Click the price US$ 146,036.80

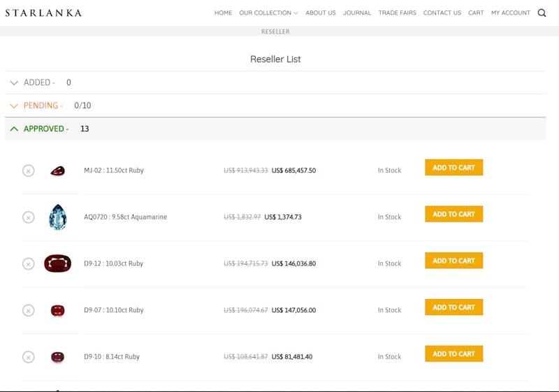pyautogui.click(x=293, y=263)
